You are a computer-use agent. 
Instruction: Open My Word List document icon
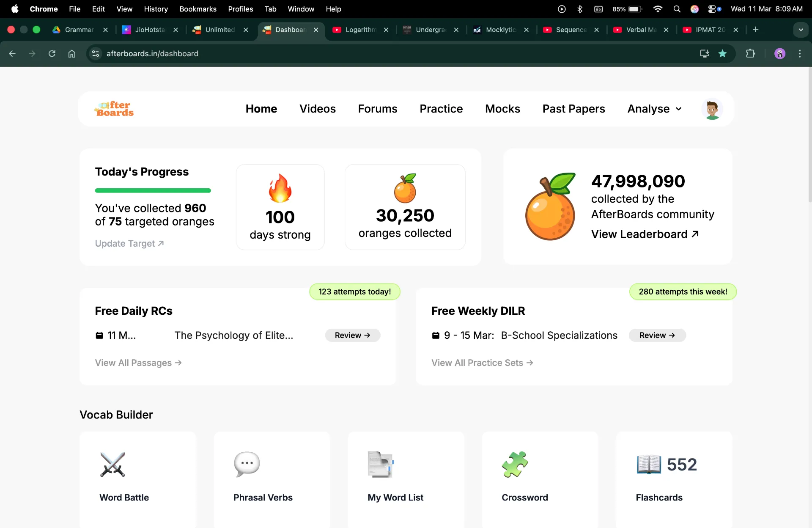point(381,464)
